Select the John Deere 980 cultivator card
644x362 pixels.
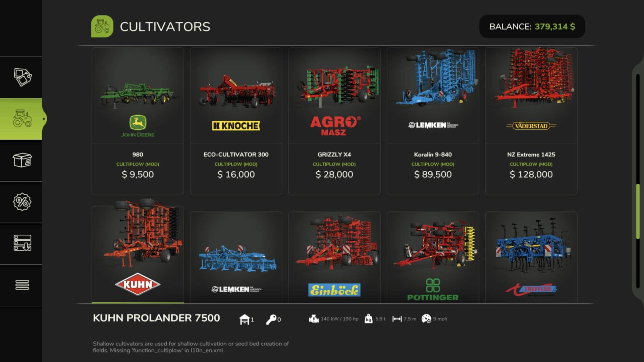point(138,121)
